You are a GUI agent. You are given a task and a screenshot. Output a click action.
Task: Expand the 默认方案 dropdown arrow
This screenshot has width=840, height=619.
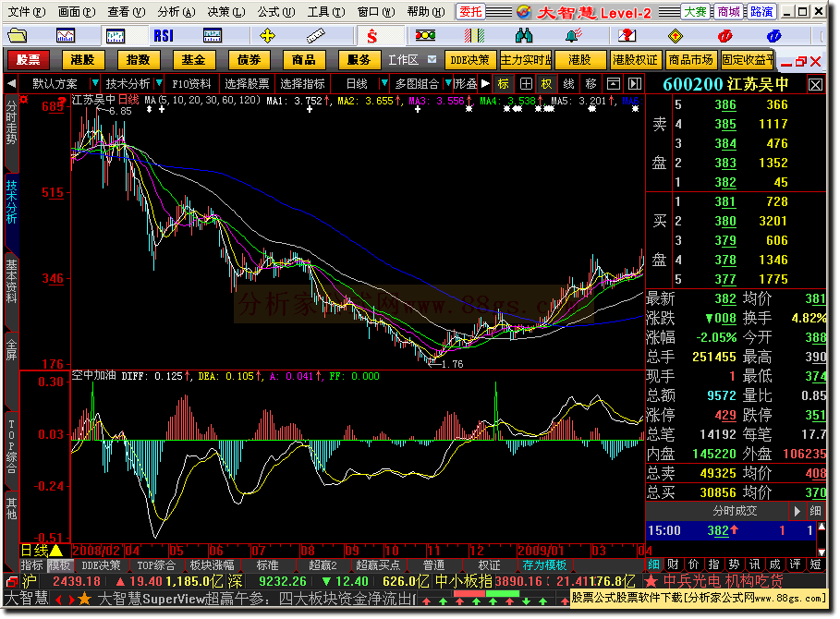95,83
